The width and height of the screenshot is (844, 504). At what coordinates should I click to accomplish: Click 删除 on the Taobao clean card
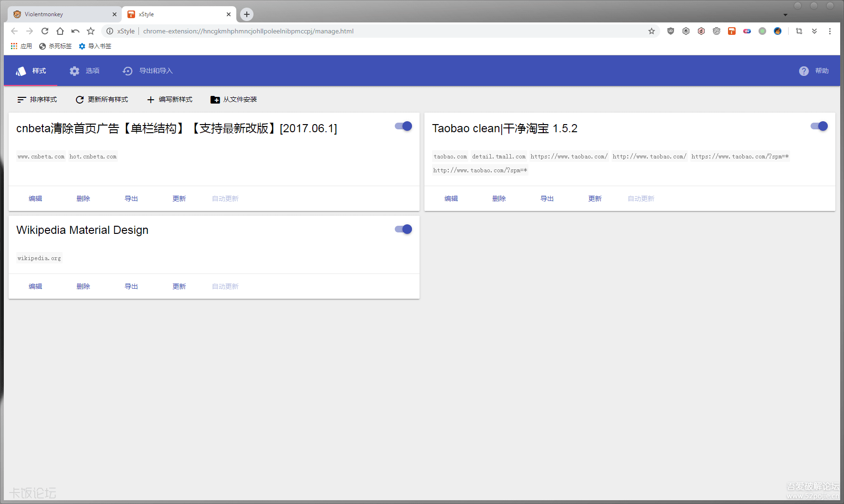pyautogui.click(x=499, y=199)
